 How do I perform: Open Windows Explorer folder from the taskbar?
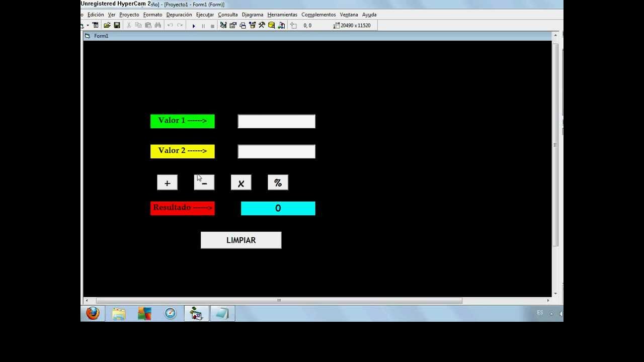pos(119,314)
